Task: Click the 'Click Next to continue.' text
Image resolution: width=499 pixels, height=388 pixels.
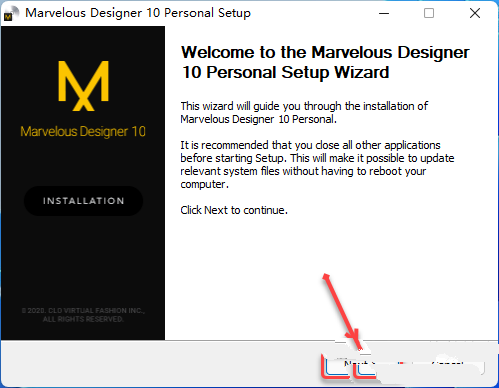Action: click(234, 210)
